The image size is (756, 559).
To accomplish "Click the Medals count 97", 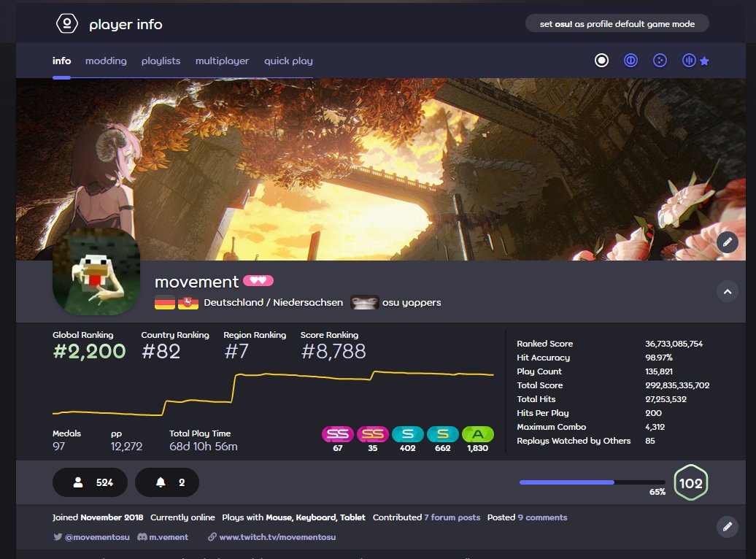I will (x=59, y=446).
